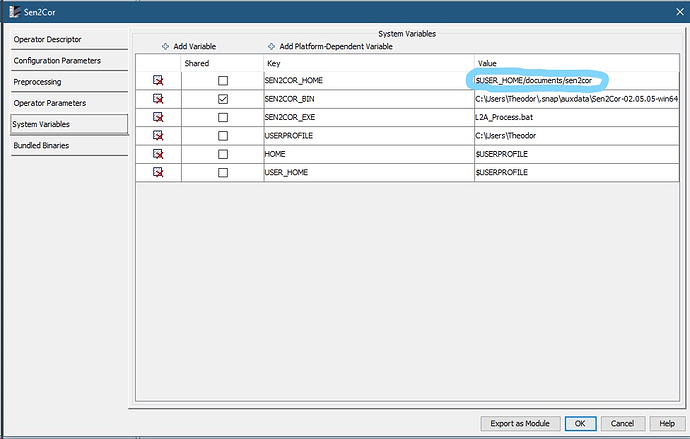Select the HOME row $USERPROFILE value
The image size is (690, 439).
pyautogui.click(x=576, y=154)
